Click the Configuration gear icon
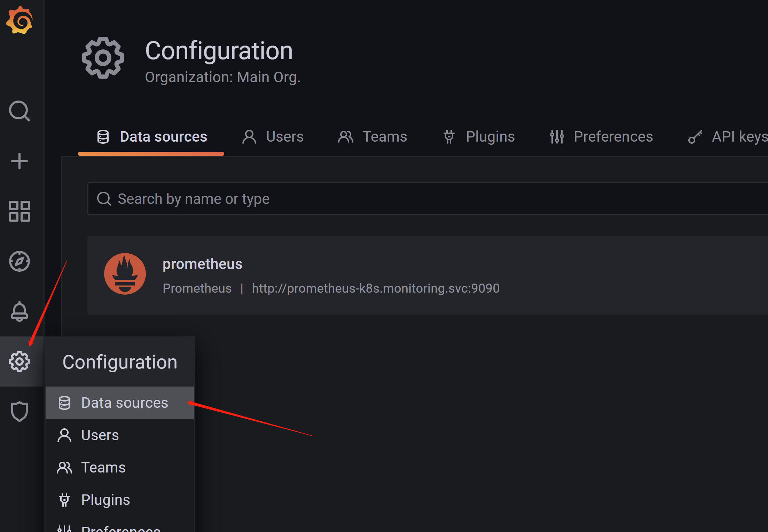This screenshot has height=532, width=768. (x=19, y=361)
